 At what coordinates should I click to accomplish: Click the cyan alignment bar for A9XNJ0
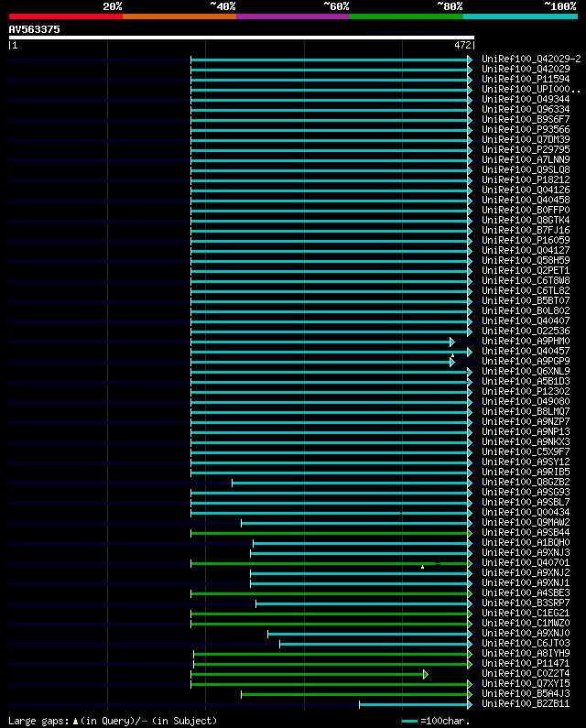[368, 634]
